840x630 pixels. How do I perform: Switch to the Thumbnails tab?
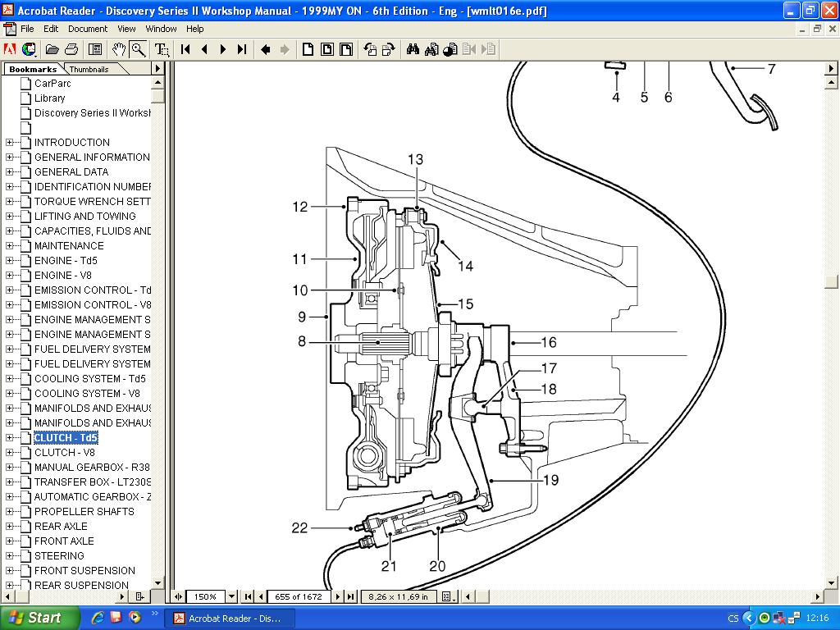(89, 70)
